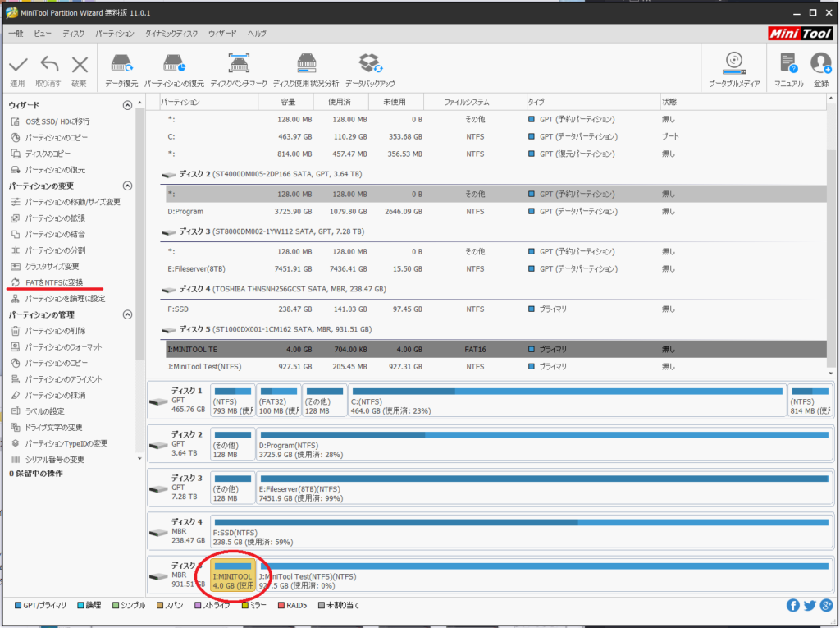The image size is (840, 628).
Task: Open the View (ビュー) menu
Action: click(x=43, y=34)
